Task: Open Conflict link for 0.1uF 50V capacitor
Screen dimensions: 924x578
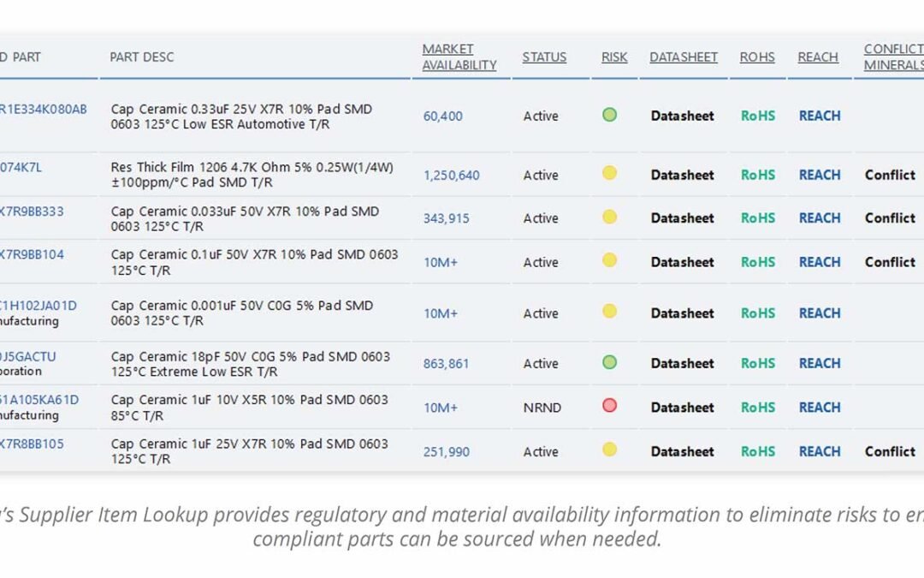Action: [890, 262]
